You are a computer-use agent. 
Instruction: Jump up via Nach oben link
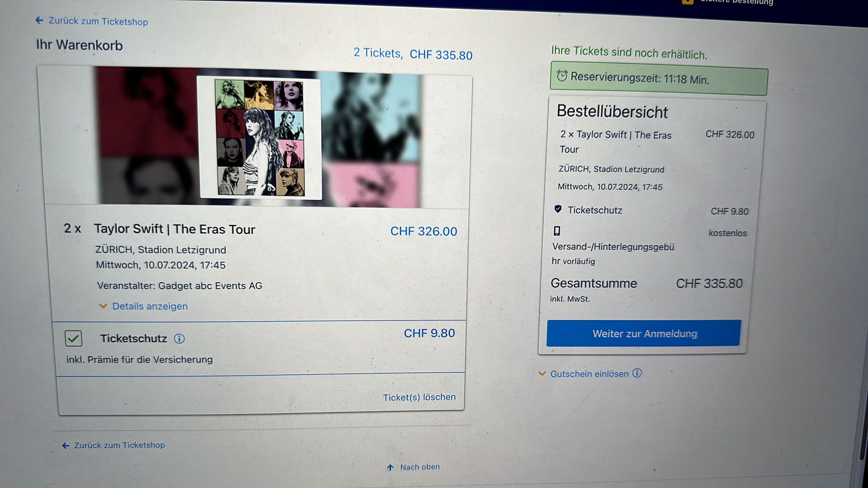pyautogui.click(x=420, y=467)
